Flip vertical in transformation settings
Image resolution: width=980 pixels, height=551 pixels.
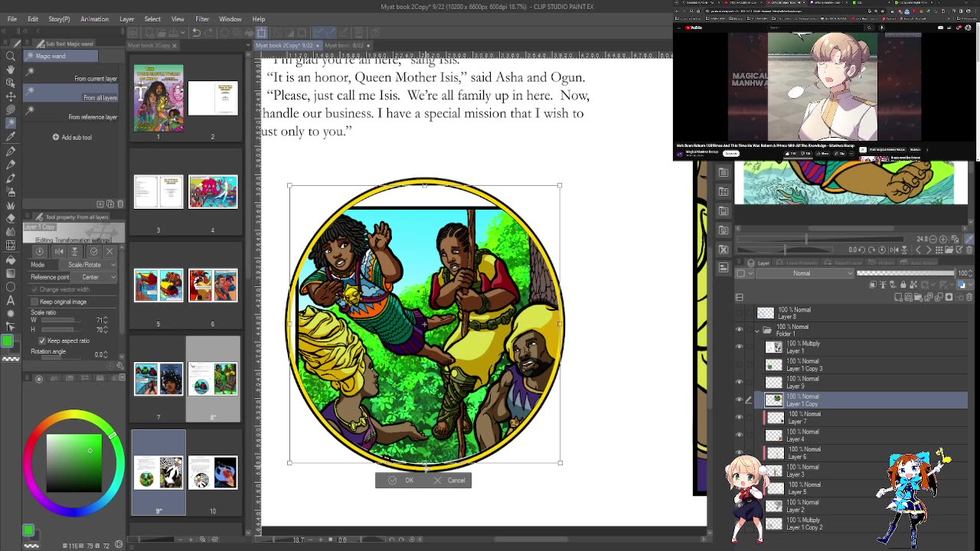[x=76, y=251]
